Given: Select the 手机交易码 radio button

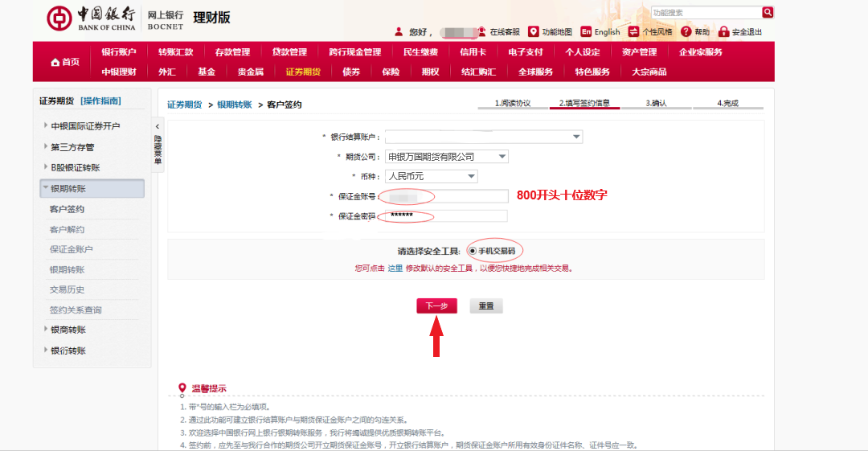Looking at the screenshot, I should [x=473, y=250].
